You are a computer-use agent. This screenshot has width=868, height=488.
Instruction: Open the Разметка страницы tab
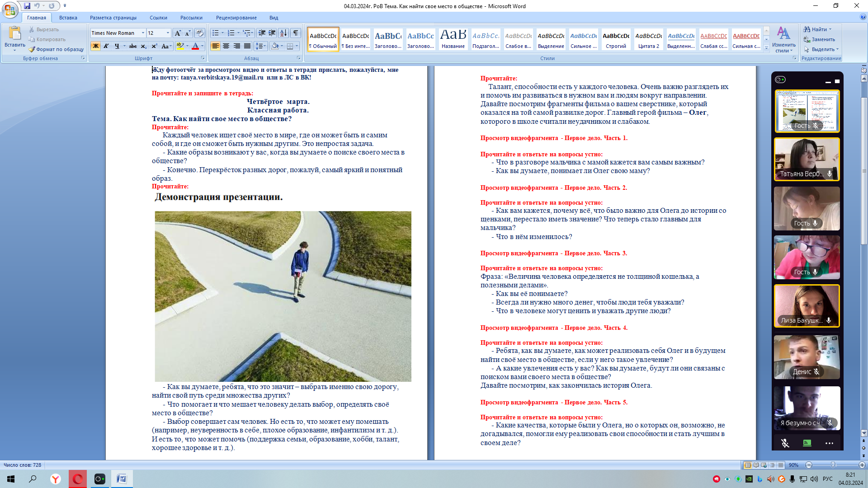tap(113, 18)
